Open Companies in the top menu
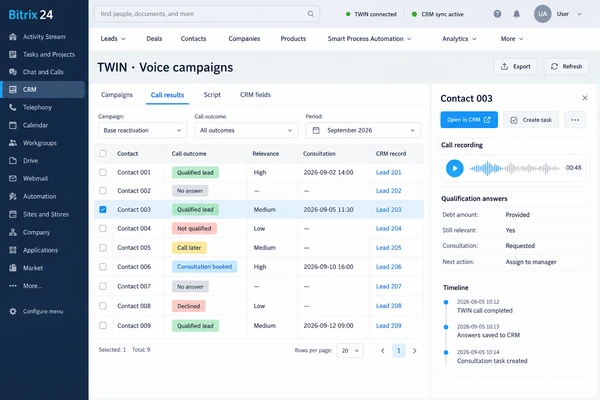 point(244,39)
